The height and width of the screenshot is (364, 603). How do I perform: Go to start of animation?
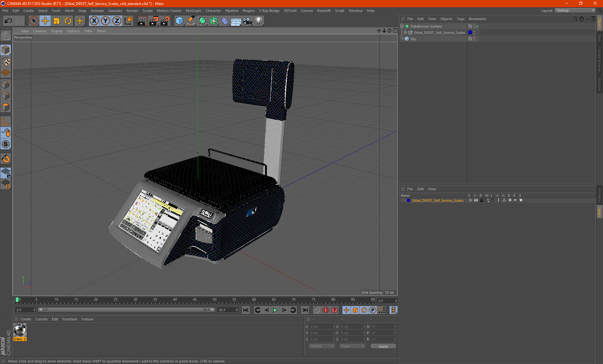[246, 310]
